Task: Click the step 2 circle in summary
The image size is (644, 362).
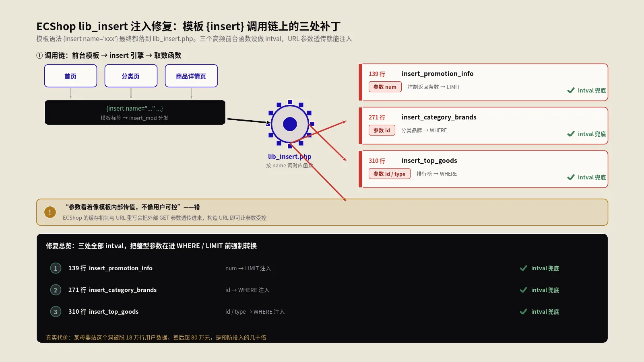Action: pyautogui.click(x=56, y=290)
